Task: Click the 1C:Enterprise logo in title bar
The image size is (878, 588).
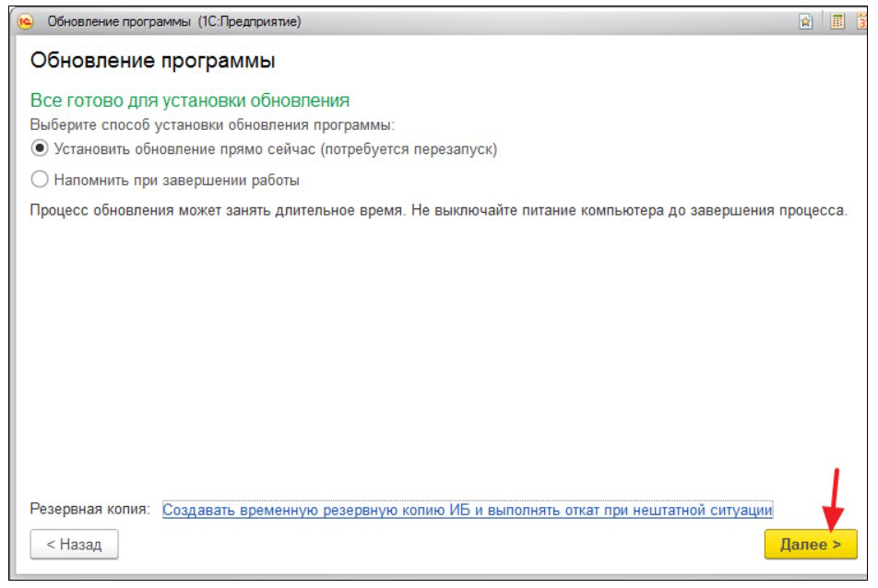Action: [26, 21]
